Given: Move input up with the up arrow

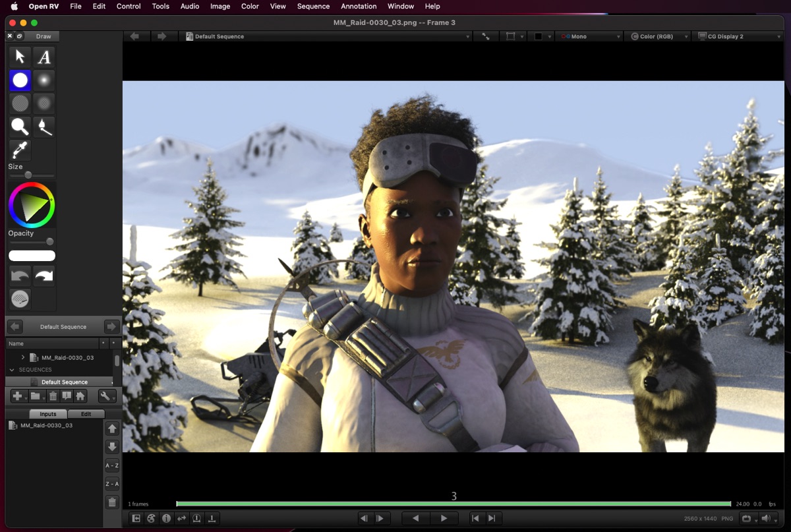Looking at the screenshot, I should coord(112,429).
